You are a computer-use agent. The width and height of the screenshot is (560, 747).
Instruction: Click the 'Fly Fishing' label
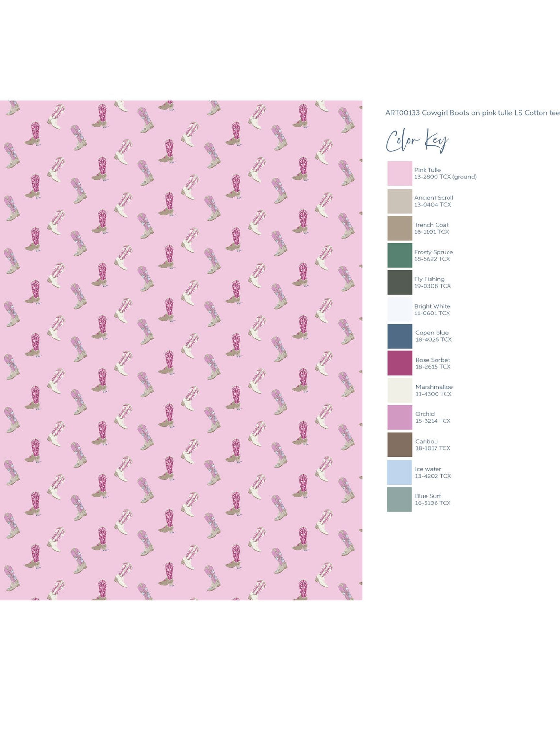[x=429, y=279]
